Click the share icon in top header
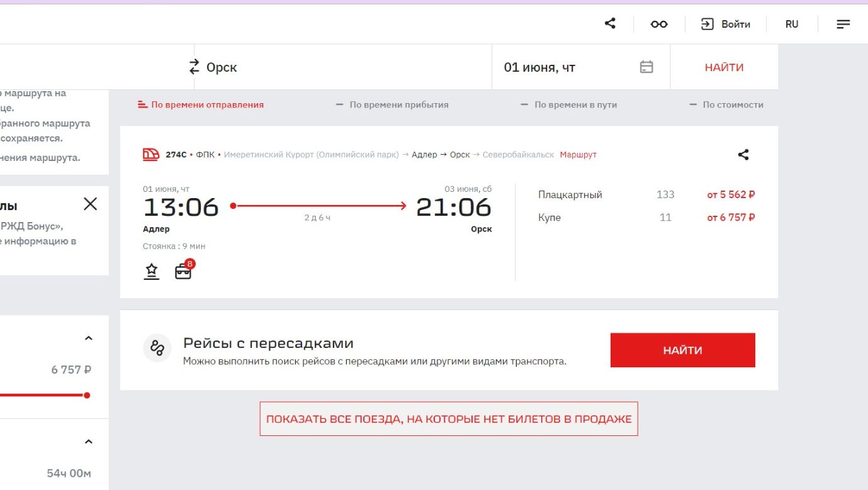Screen dimensions: 868x490 point(610,24)
